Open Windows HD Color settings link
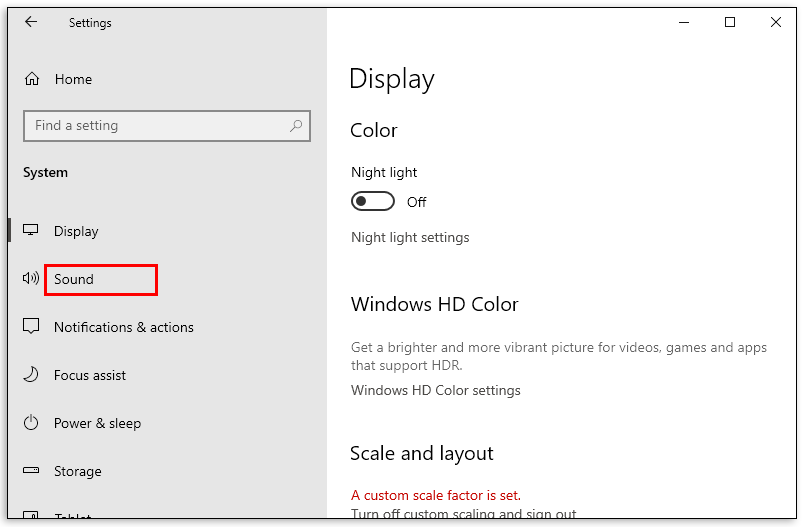 coord(435,390)
